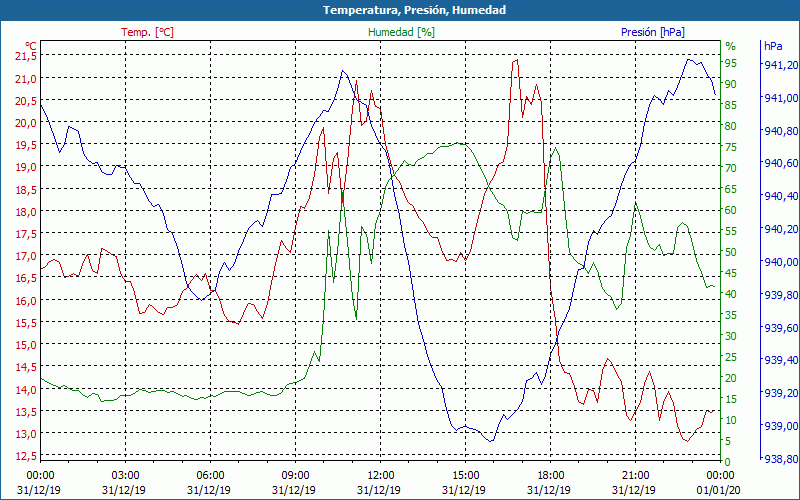Click '13,5' on the temperature axis
Screen dimensions: 800x500
click(27, 411)
